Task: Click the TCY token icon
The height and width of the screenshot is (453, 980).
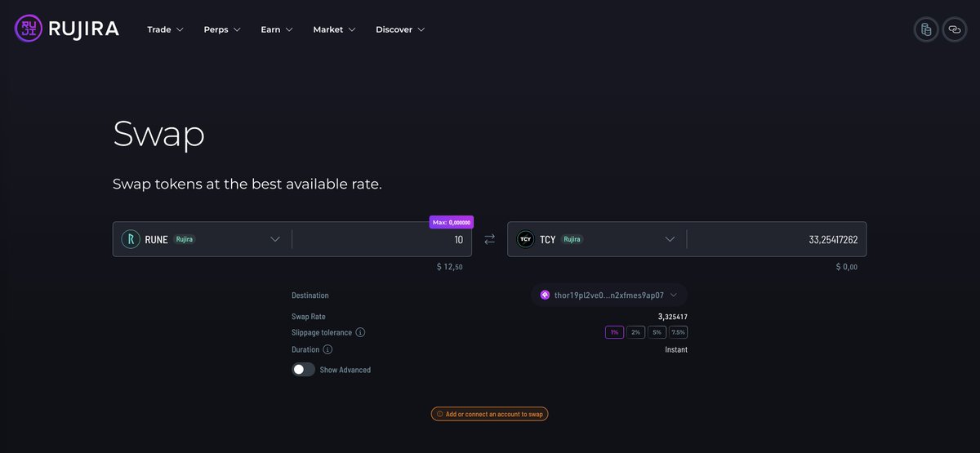Action: (525, 239)
